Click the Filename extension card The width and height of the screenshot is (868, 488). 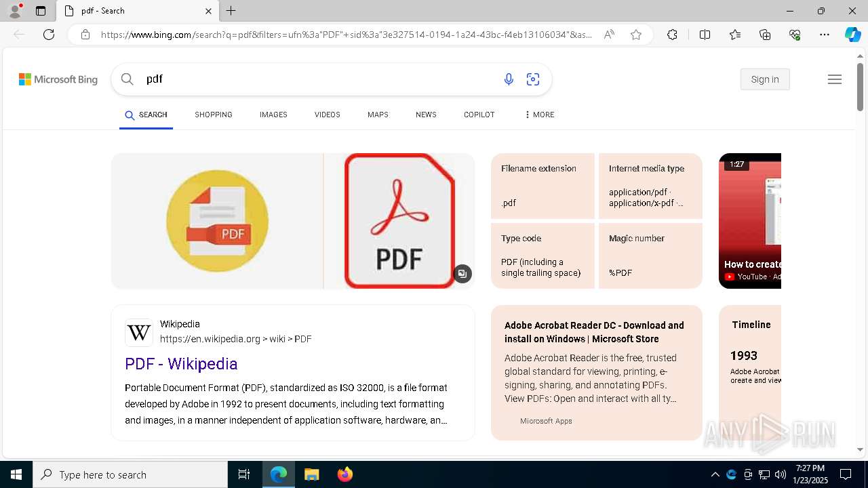coord(542,186)
